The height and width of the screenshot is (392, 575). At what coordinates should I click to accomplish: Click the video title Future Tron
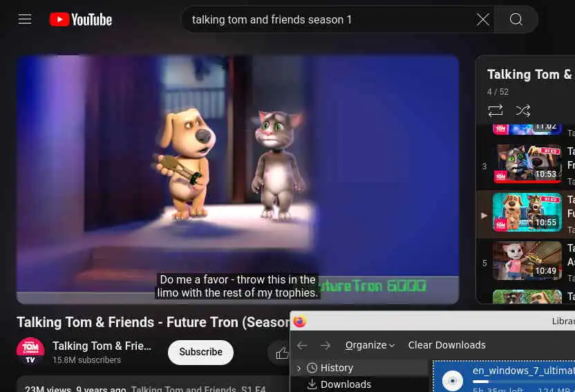pyautogui.click(x=153, y=322)
